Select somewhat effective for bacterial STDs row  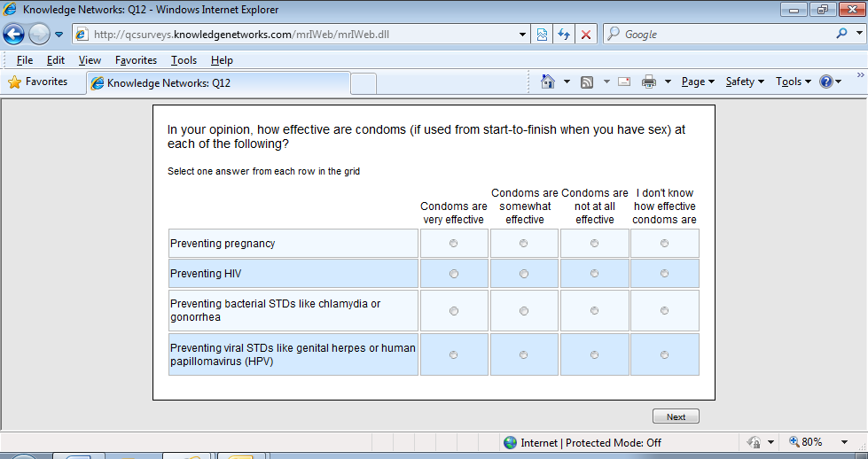point(524,311)
